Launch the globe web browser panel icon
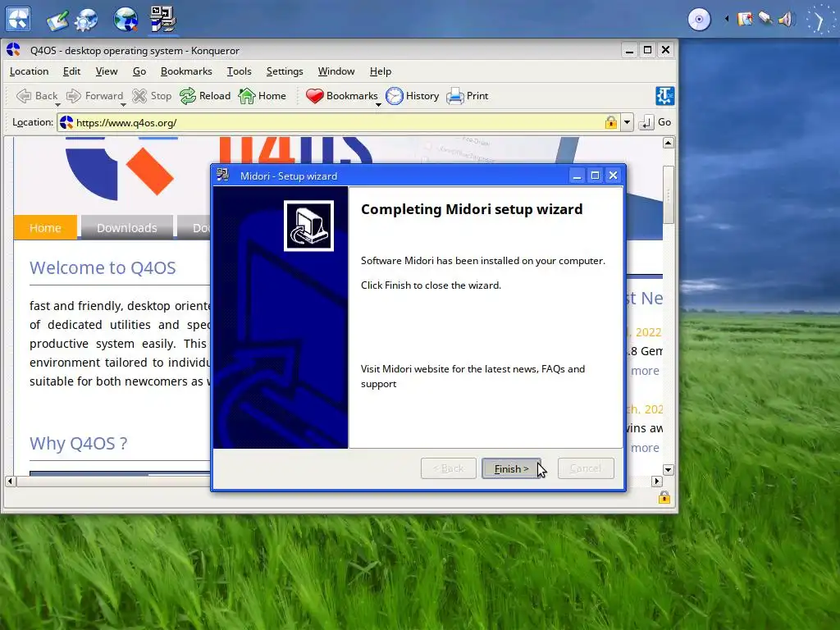840x630 pixels. tap(126, 20)
